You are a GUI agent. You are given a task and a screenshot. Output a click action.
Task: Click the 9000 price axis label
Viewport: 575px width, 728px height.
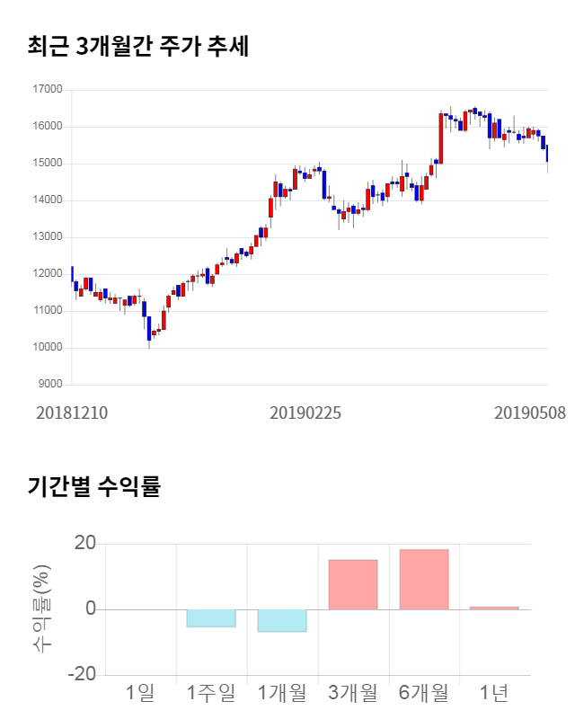(49, 385)
